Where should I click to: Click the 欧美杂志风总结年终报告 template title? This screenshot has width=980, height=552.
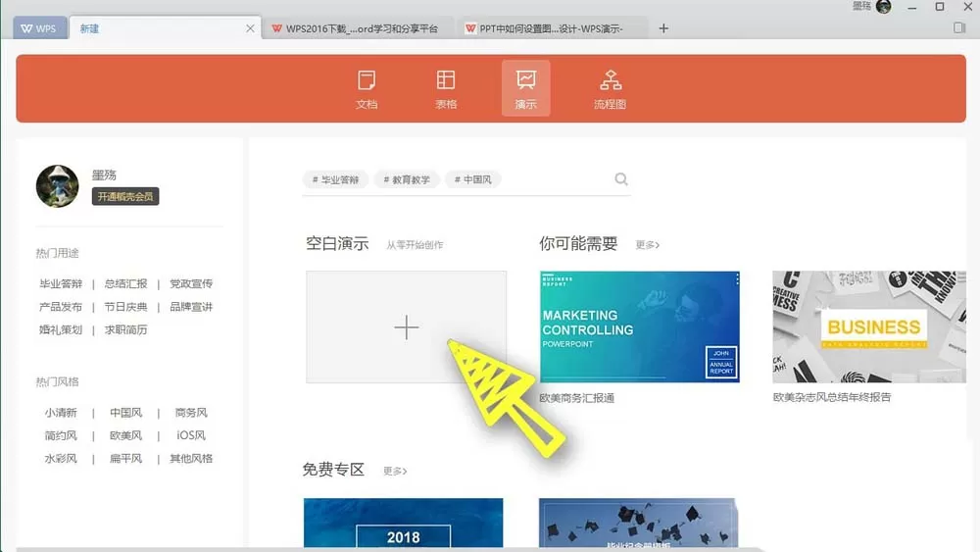[832, 397]
